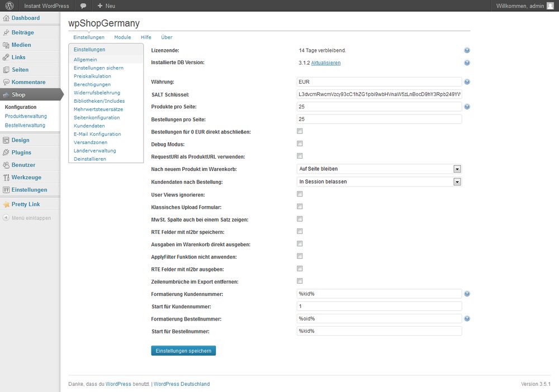Click the Pretty Link star icon
The image size is (559, 392).
point(6,204)
